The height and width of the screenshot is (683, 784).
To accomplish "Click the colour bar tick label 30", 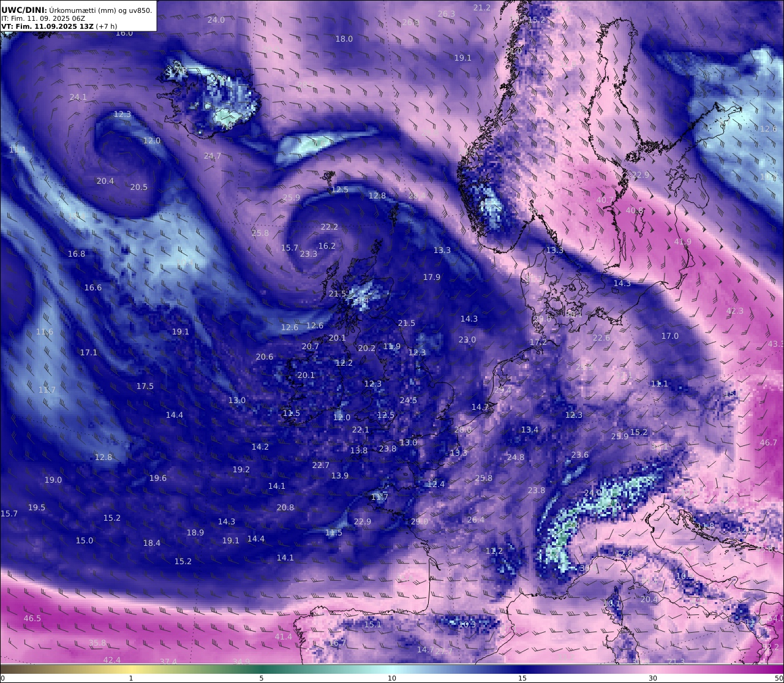I will [653, 678].
